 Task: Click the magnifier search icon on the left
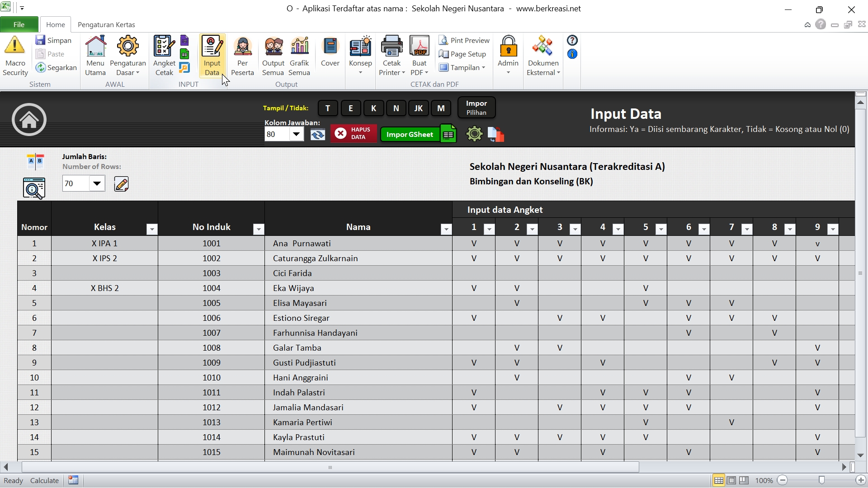pyautogui.click(x=34, y=188)
